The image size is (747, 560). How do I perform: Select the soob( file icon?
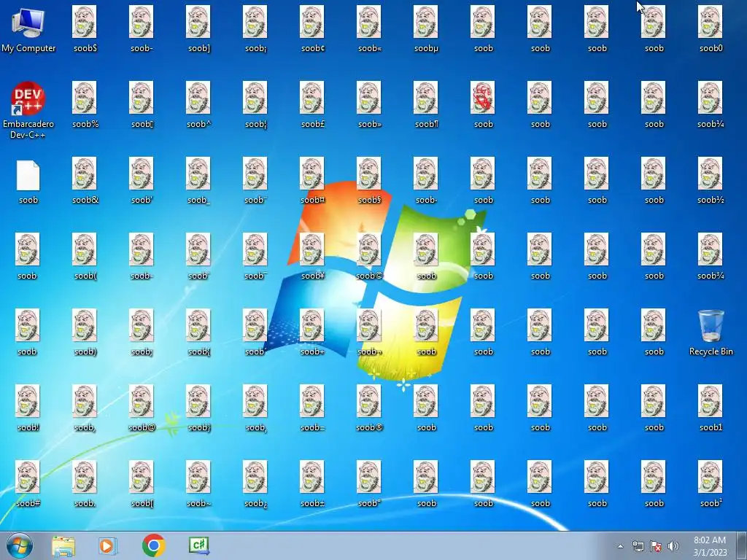[85, 249]
